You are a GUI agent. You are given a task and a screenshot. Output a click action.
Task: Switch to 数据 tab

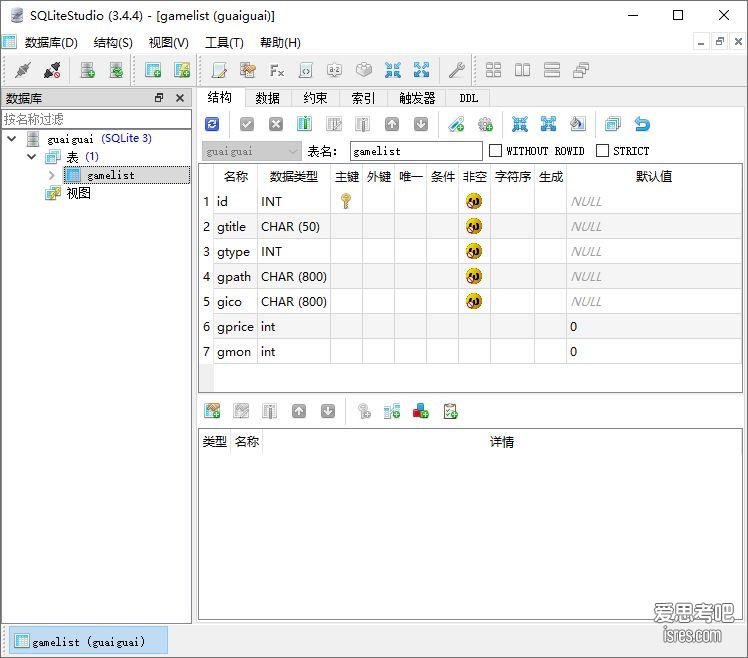click(x=267, y=98)
